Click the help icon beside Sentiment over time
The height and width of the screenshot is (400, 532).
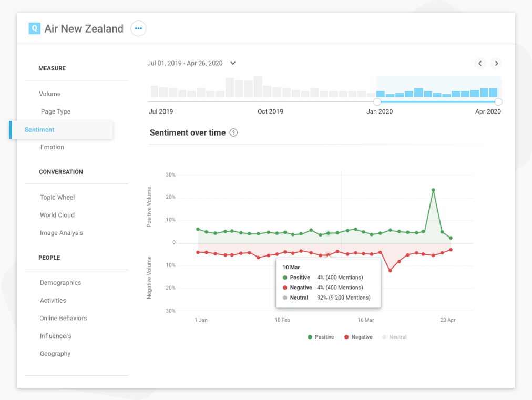pos(233,132)
